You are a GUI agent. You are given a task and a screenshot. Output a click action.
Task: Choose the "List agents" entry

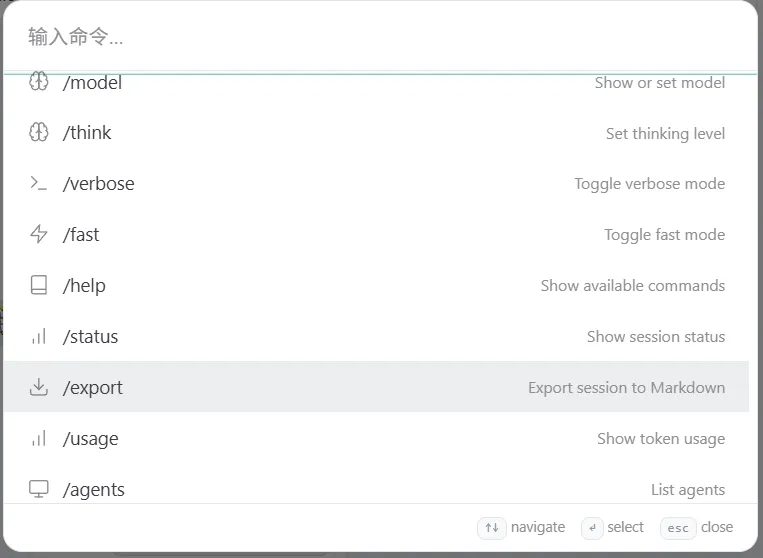click(688, 490)
